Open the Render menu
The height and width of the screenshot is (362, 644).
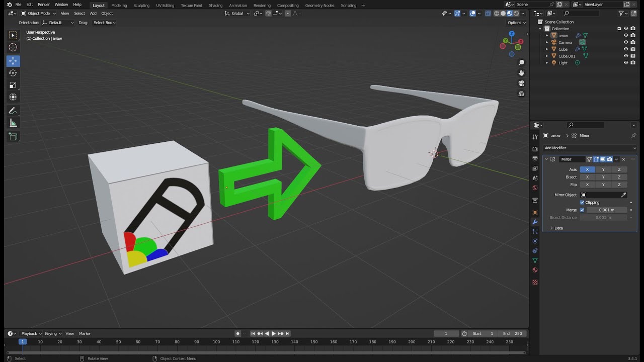[44, 5]
